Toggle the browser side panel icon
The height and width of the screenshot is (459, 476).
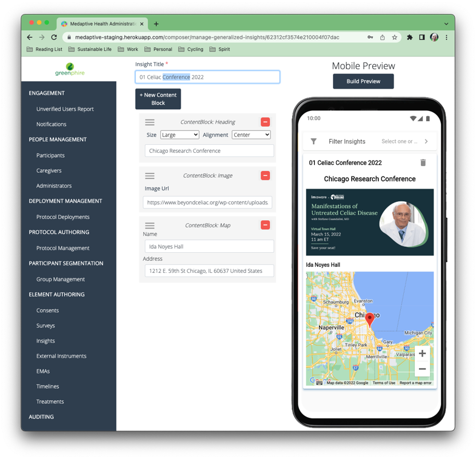(421, 38)
